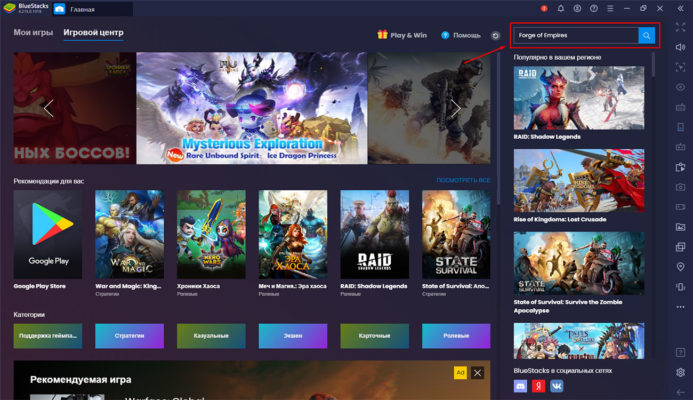
Task: Open the account profile icon
Action: click(x=577, y=8)
